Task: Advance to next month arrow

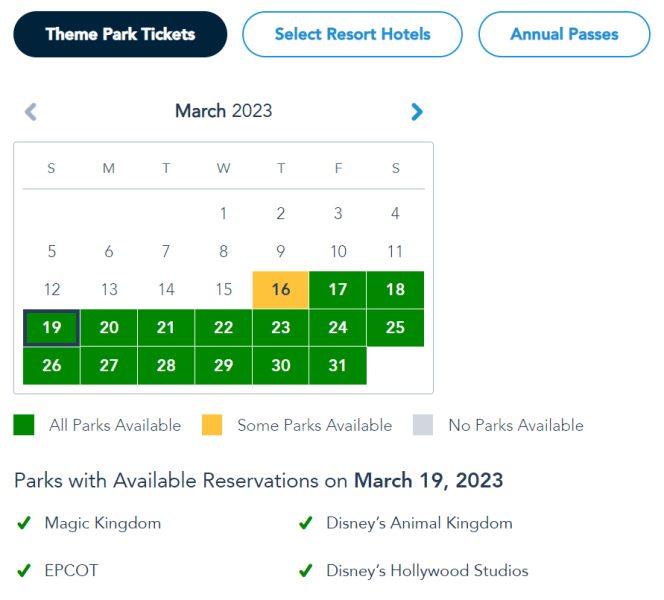Action: tap(417, 111)
